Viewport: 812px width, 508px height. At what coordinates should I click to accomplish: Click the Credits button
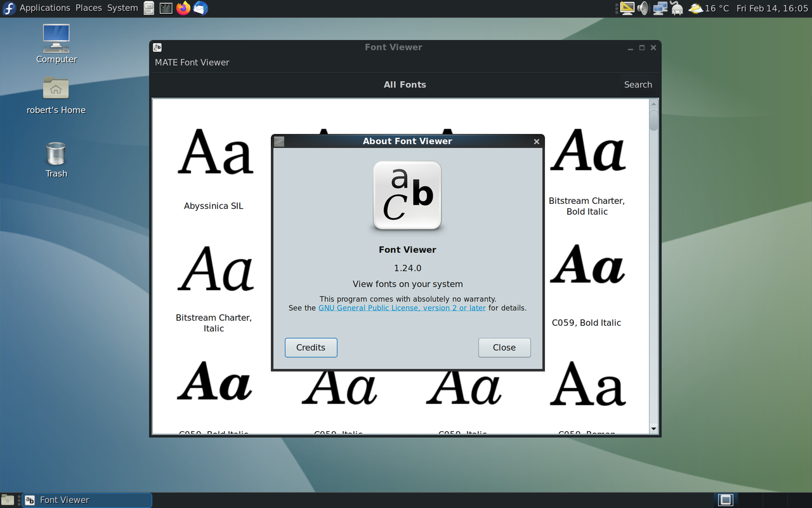(311, 347)
